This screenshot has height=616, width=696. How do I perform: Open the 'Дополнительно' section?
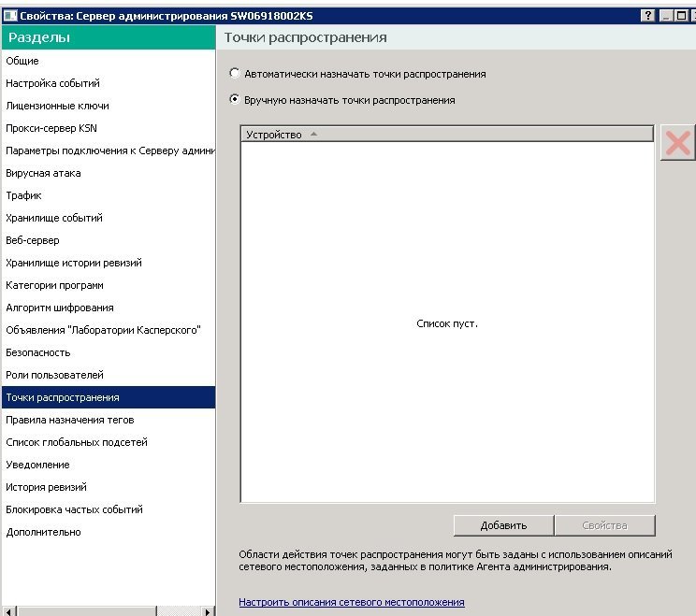tap(109, 532)
